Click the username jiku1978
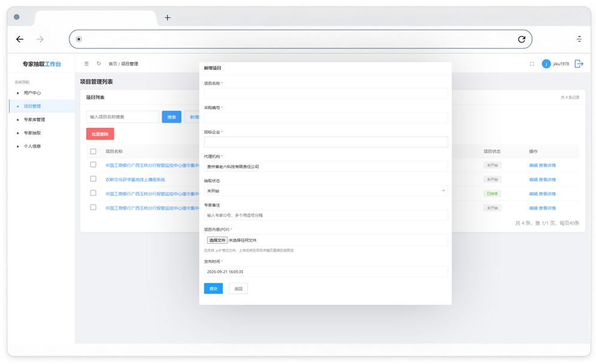The height and width of the screenshot is (364, 596). click(561, 64)
